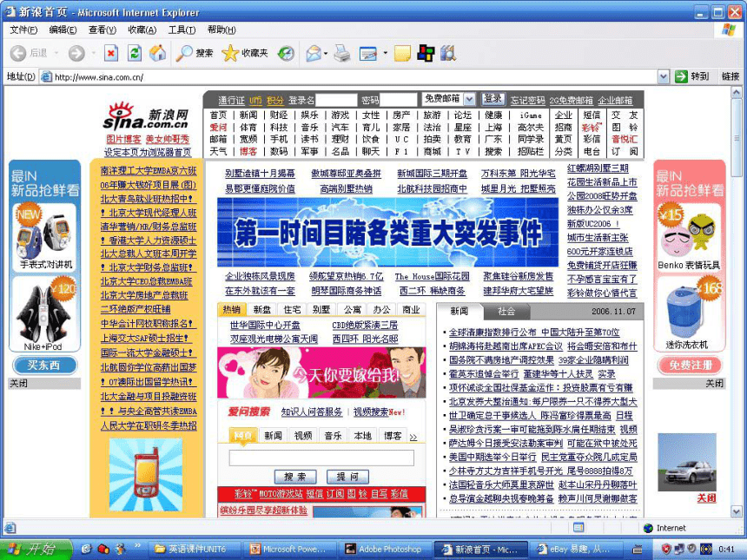Open the 帮助(H) menu
Screen dimensions: 747x560
[221, 30]
